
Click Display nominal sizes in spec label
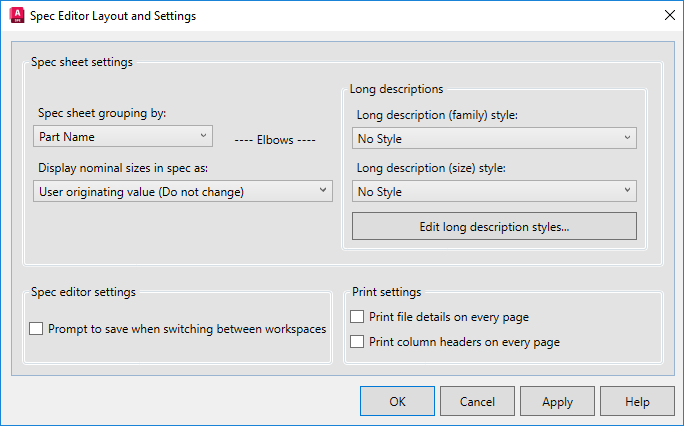coord(121,167)
